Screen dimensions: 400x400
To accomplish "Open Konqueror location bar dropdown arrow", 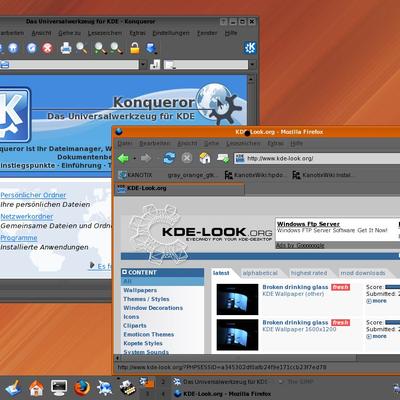I will point(143,64).
